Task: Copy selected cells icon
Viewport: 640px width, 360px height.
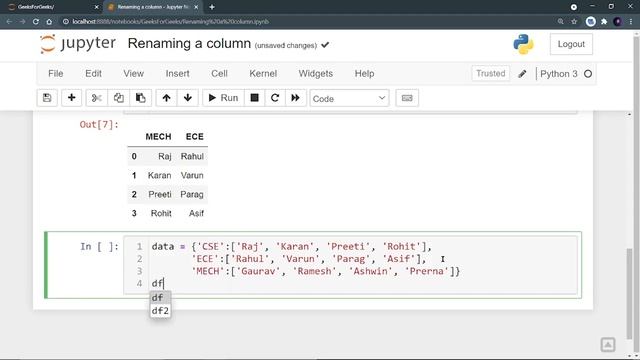Action: 119,98
